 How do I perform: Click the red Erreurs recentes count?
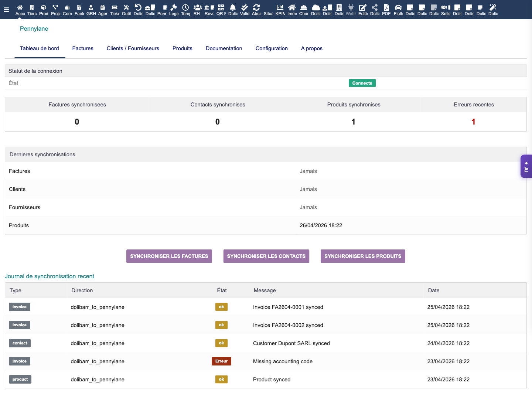473,122
